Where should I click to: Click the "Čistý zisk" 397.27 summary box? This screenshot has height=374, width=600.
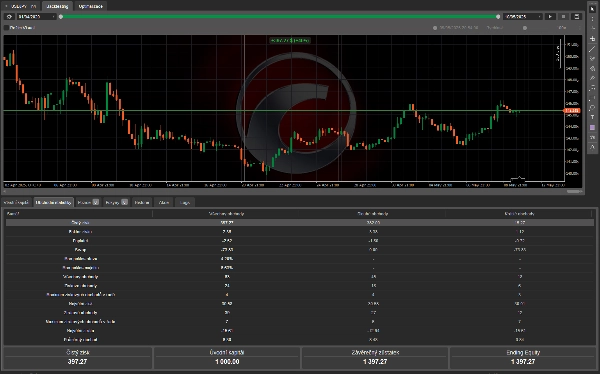pyautogui.click(x=78, y=358)
